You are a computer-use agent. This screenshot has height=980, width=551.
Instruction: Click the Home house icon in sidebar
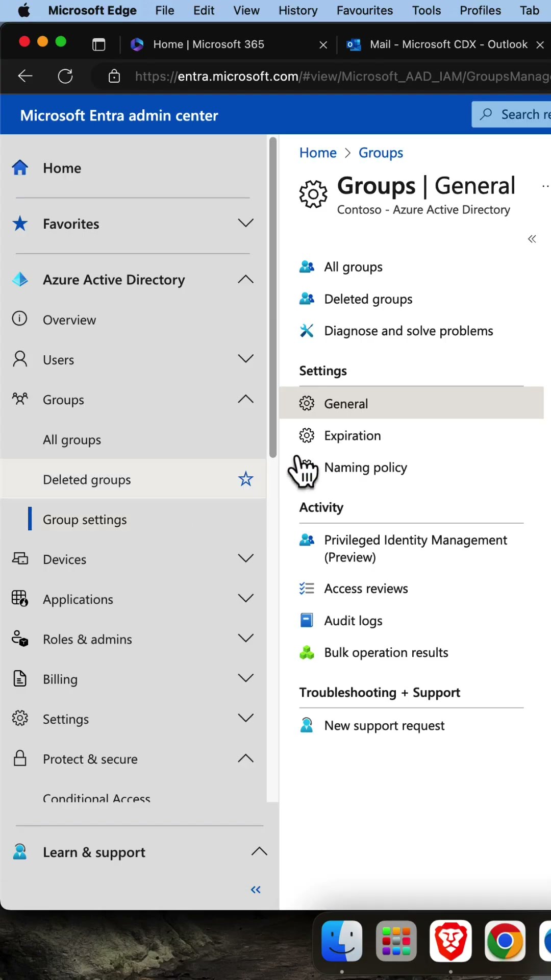(20, 167)
